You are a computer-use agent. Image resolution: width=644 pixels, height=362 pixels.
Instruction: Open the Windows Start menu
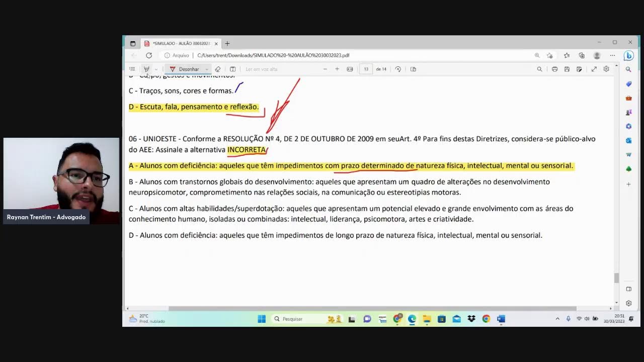(x=262, y=319)
